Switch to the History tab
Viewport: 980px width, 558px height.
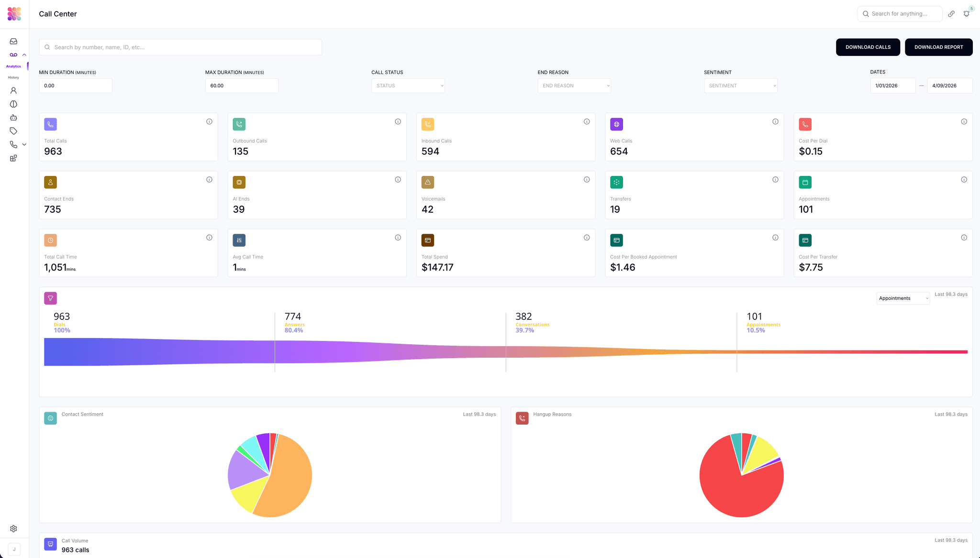point(13,77)
